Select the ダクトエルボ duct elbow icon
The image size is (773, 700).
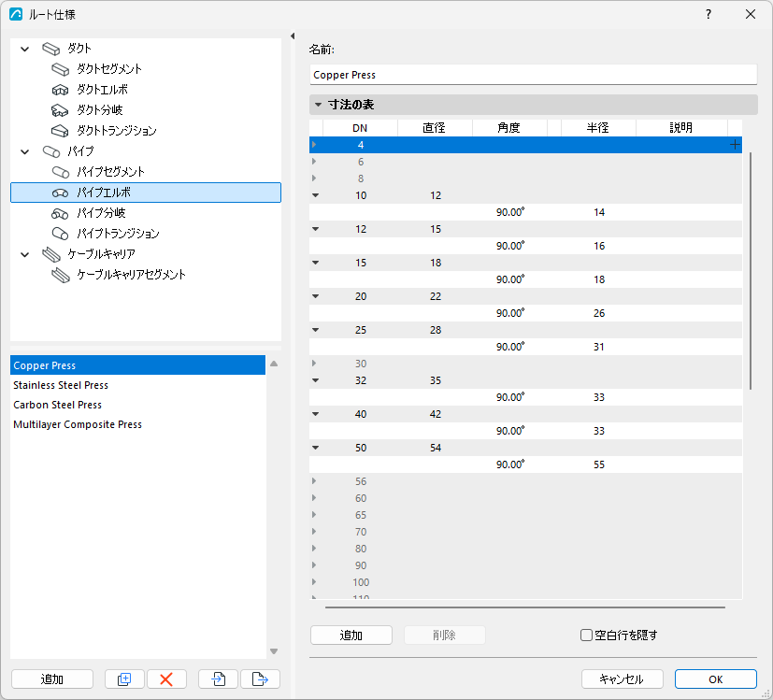coord(60,90)
